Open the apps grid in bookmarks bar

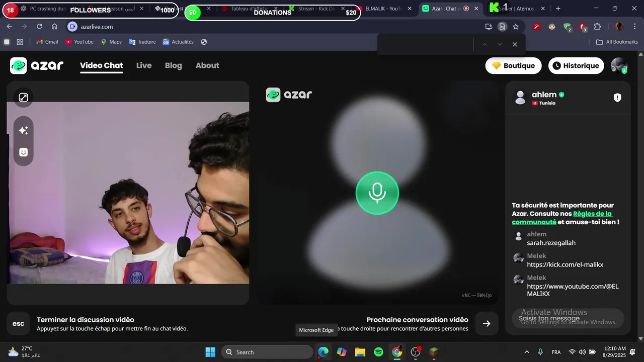pos(20,42)
